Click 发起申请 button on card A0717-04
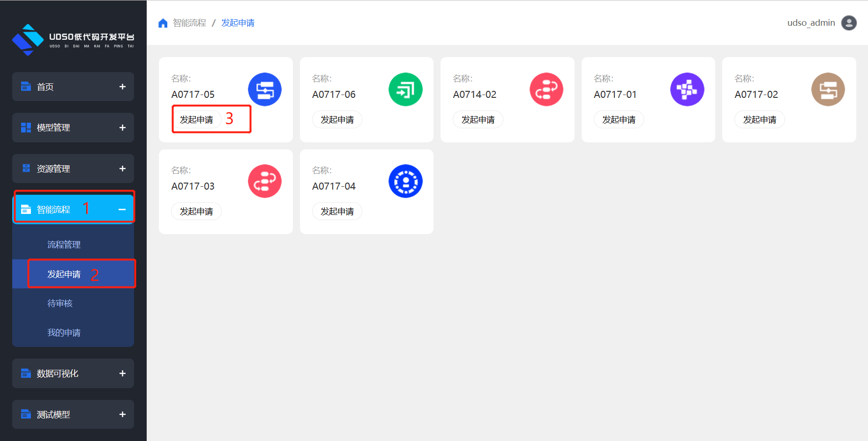This screenshot has height=441, width=868. click(337, 212)
